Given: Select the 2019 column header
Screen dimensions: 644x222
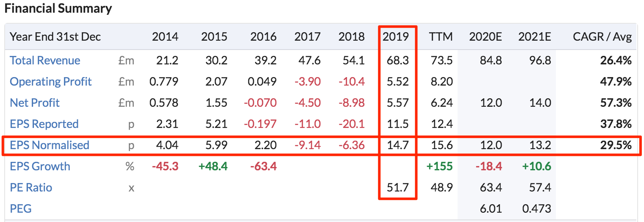Looking at the screenshot, I should click(396, 36).
